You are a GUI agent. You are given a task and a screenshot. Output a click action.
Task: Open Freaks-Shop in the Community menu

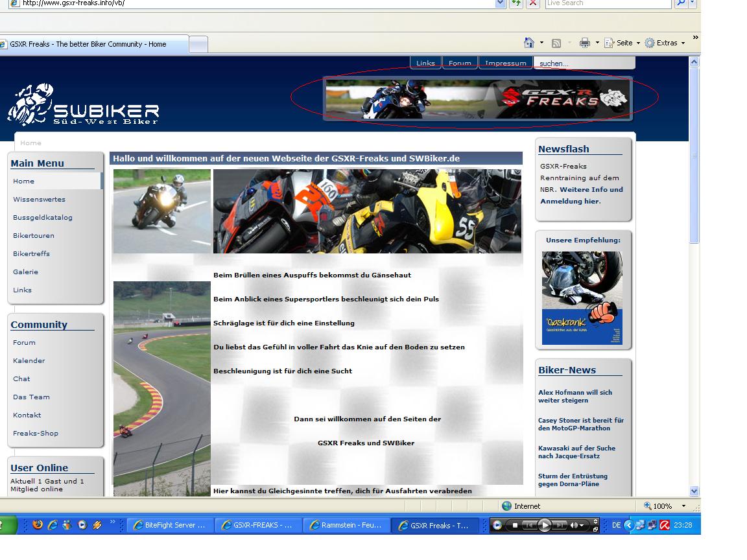point(36,434)
